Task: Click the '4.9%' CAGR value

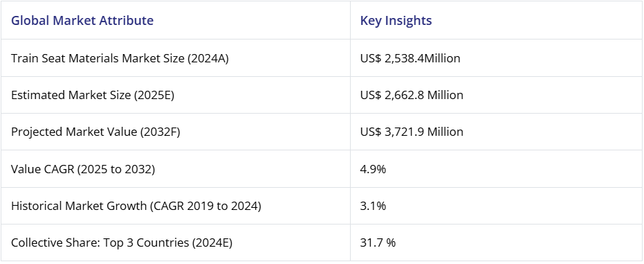Action: point(373,169)
